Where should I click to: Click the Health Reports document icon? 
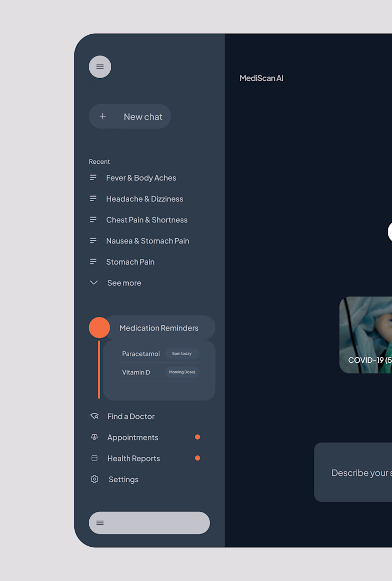point(94,458)
